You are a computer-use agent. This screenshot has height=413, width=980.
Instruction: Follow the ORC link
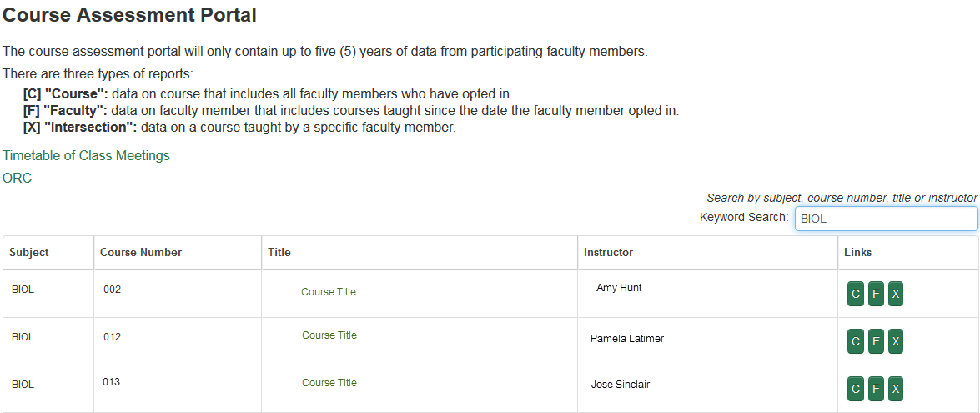pos(17,179)
